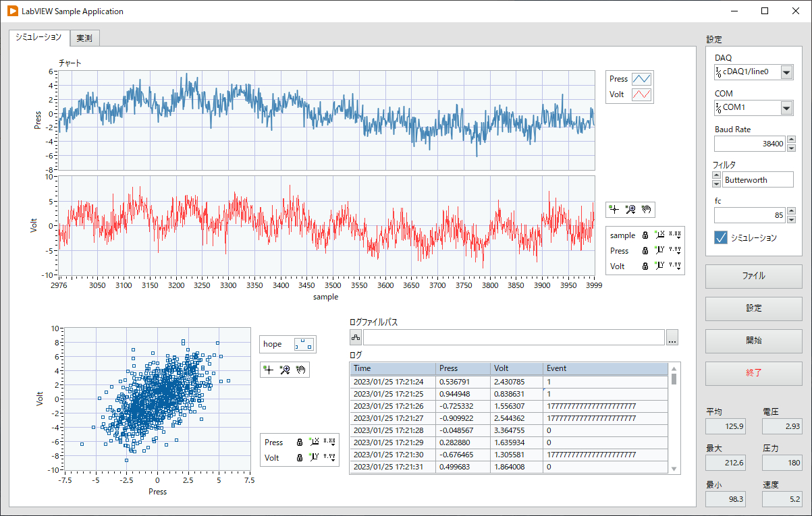Toggle the lock for the sample axis scale
The height and width of the screenshot is (516, 812).
pos(645,235)
